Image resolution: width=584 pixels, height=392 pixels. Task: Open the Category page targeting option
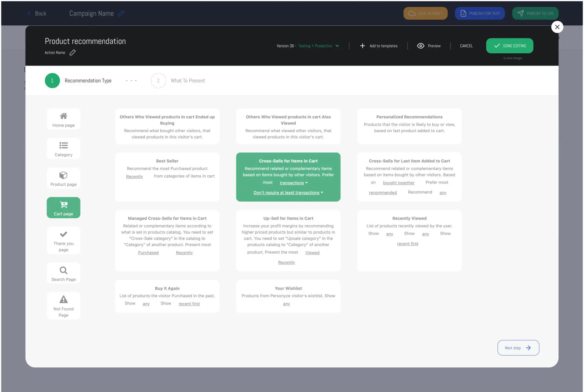(63, 148)
